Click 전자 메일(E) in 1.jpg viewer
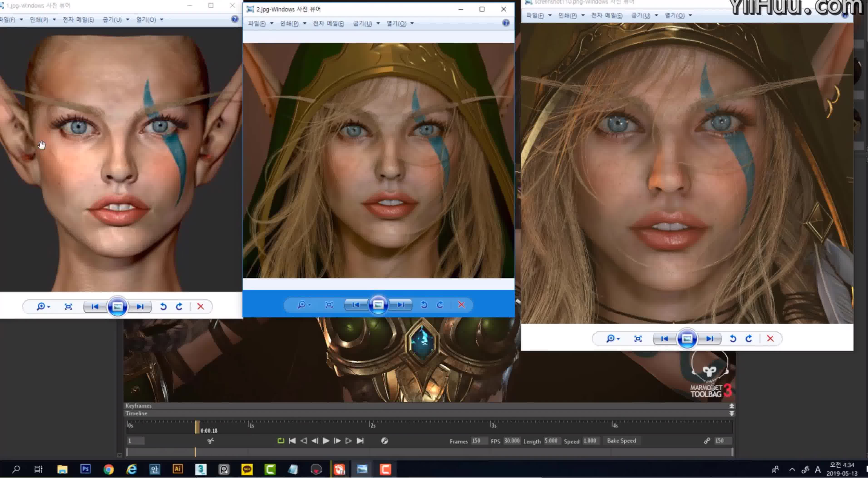 [x=78, y=20]
